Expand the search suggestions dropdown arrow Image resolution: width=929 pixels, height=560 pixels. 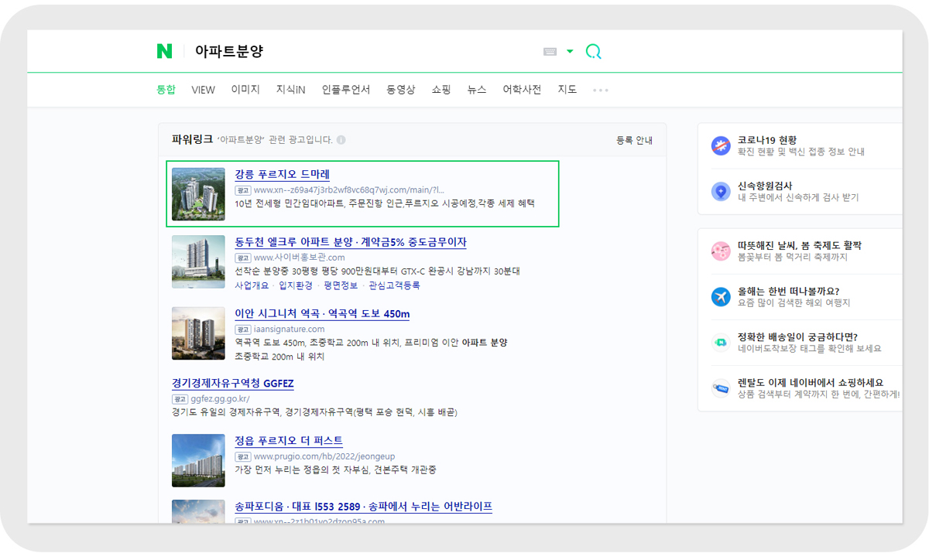point(570,52)
